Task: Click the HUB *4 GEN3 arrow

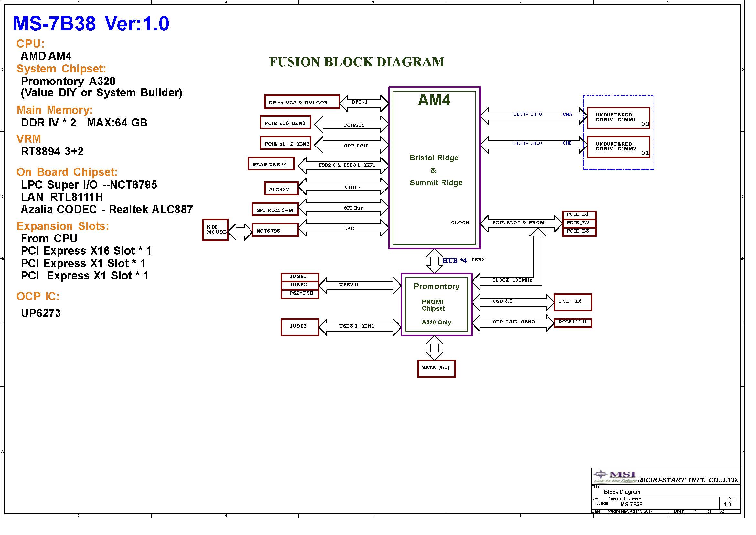Action: [x=434, y=261]
